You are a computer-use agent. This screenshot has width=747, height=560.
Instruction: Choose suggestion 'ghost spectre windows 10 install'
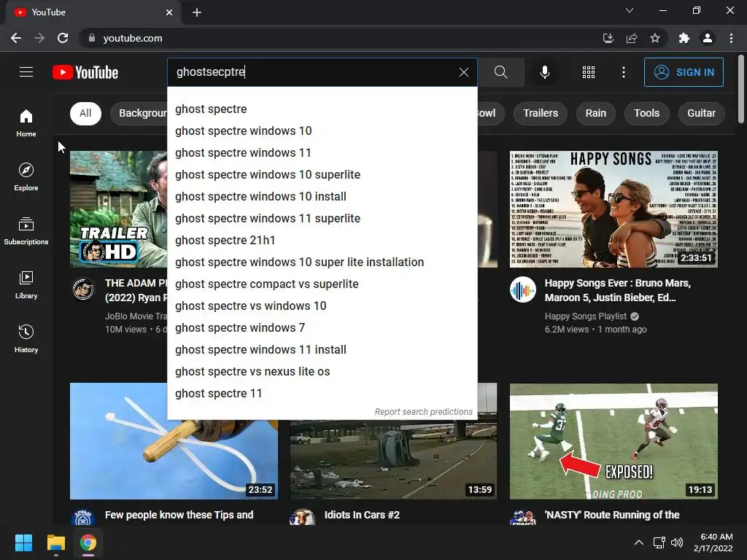(322, 197)
